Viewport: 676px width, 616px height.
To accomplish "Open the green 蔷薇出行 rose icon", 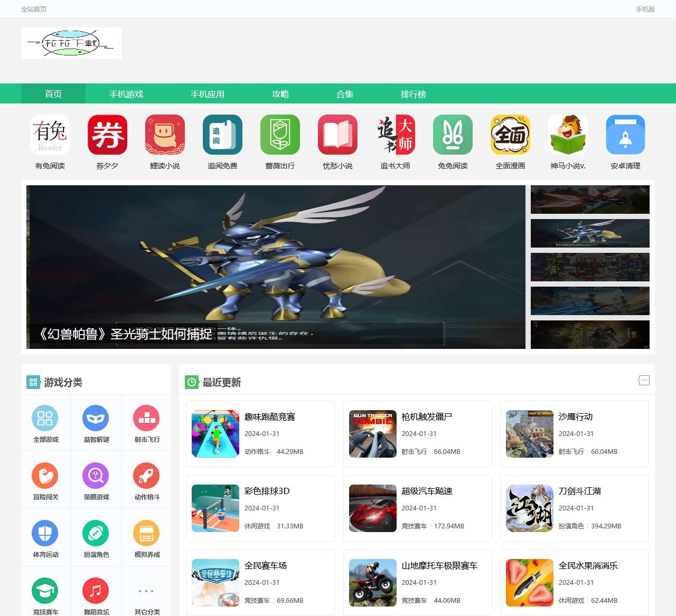I will click(x=280, y=135).
